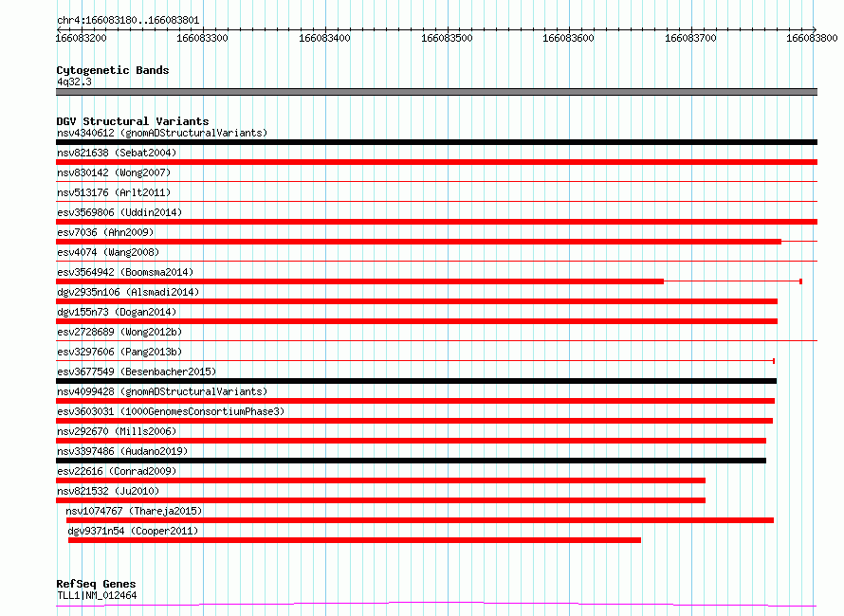Click ruler position 166083700
The width and height of the screenshot is (844, 616).
click(x=690, y=38)
